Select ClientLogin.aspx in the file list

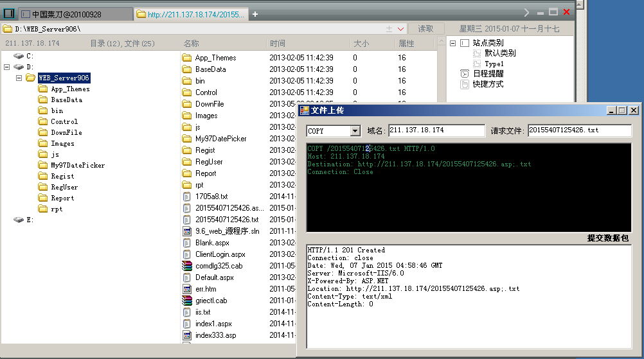220,254
